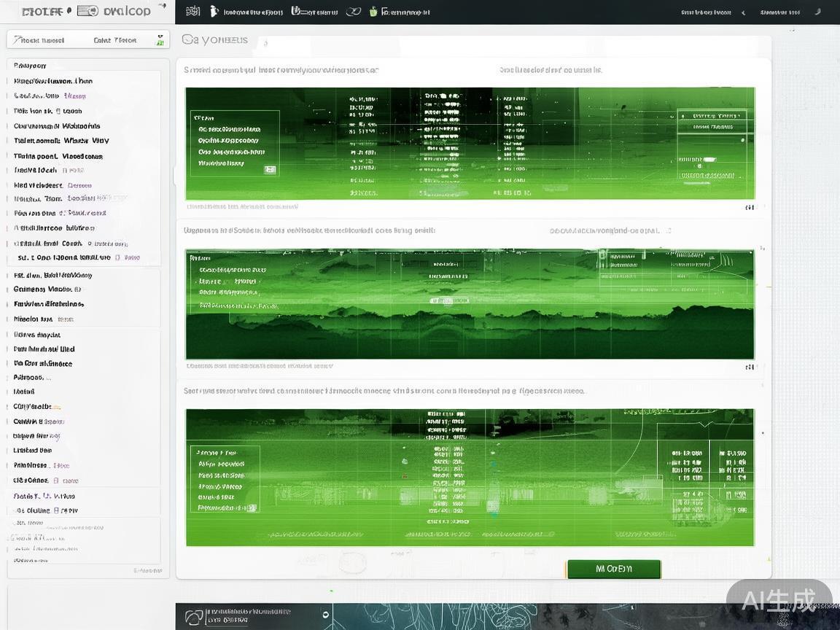Click the third green image panel
840x630 pixels.
click(x=470, y=477)
